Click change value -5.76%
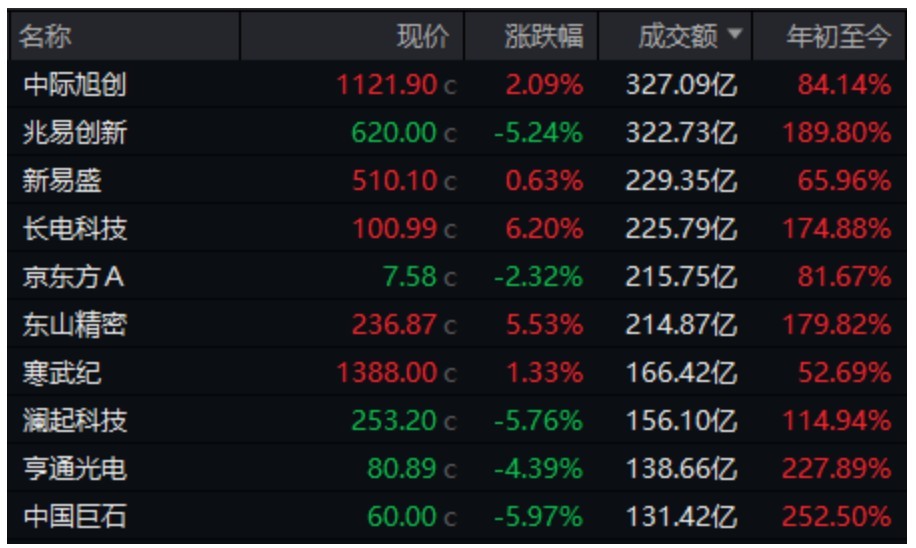 [539, 421]
